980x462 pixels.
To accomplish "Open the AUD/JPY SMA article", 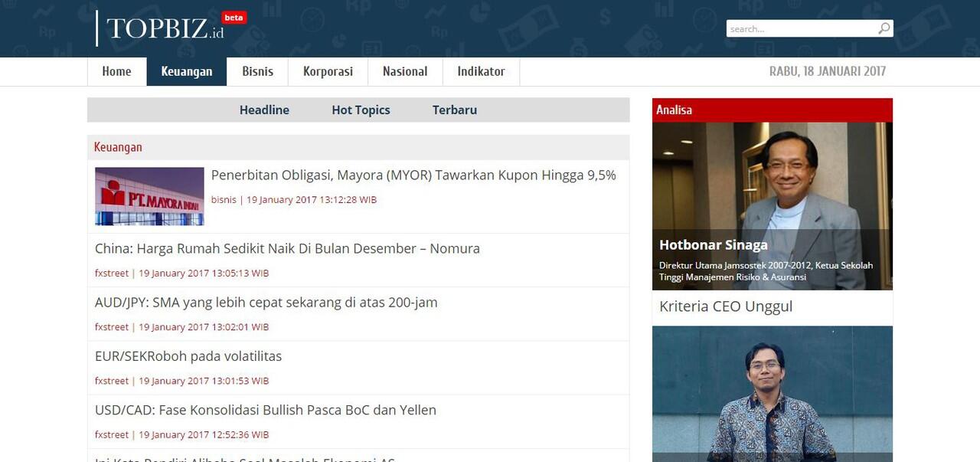I will tap(266, 302).
